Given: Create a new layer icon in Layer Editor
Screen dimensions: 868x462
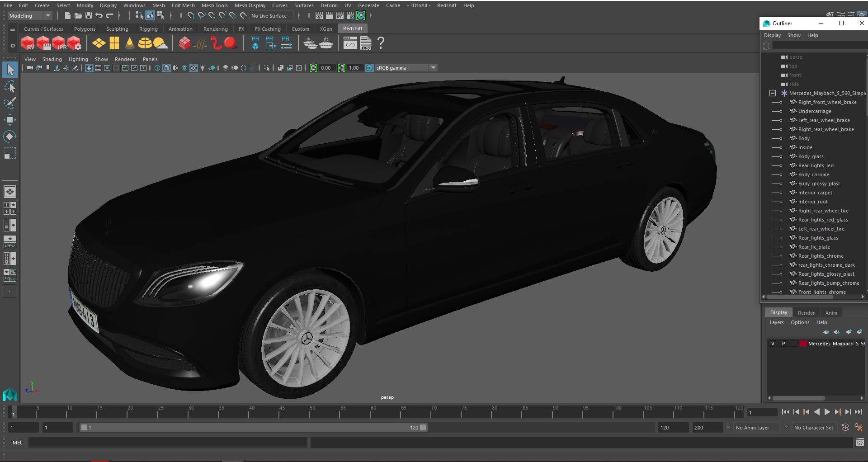Looking at the screenshot, I should tap(849, 332).
